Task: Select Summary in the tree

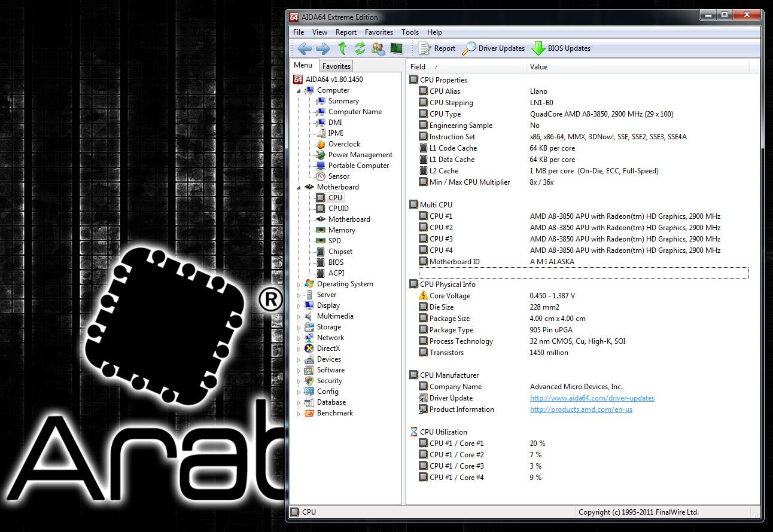Action: (x=343, y=101)
